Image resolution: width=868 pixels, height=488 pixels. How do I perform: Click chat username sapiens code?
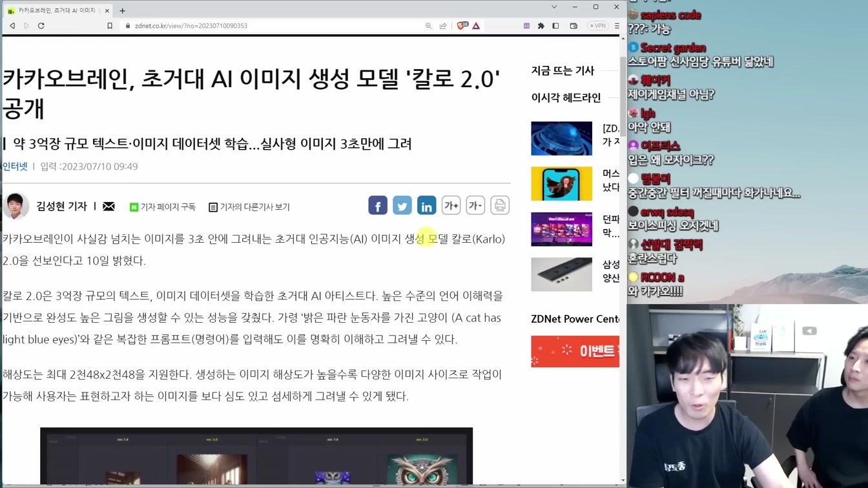[670, 15]
